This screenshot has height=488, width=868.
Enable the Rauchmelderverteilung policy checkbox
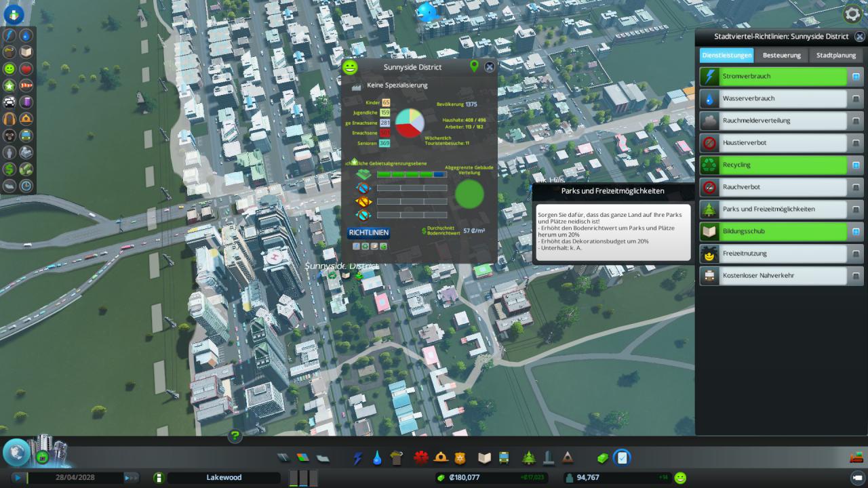[856, 121]
